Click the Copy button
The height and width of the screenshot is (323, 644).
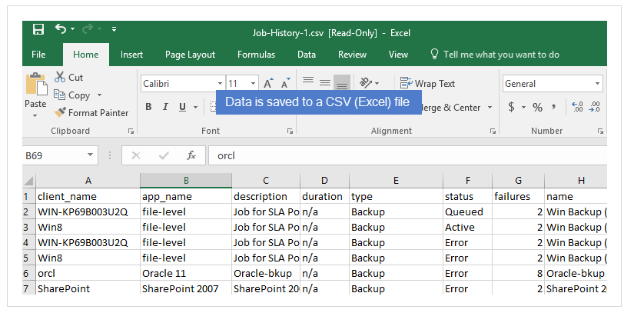point(72,95)
